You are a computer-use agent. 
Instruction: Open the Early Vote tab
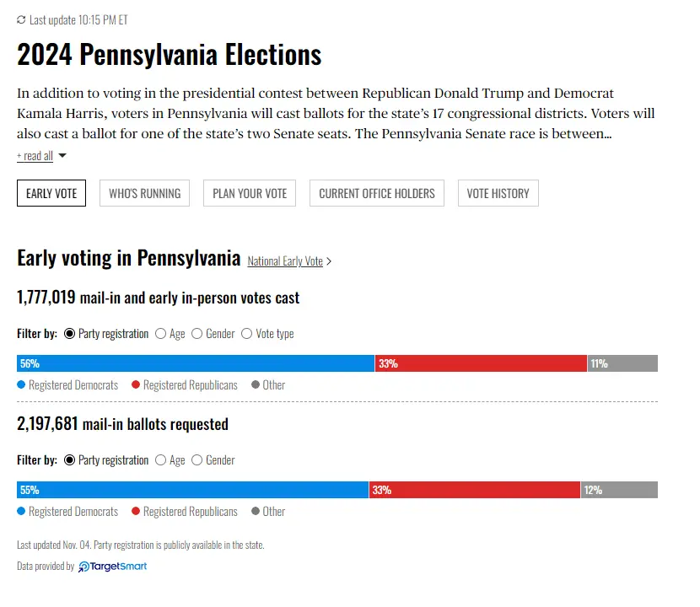51,193
